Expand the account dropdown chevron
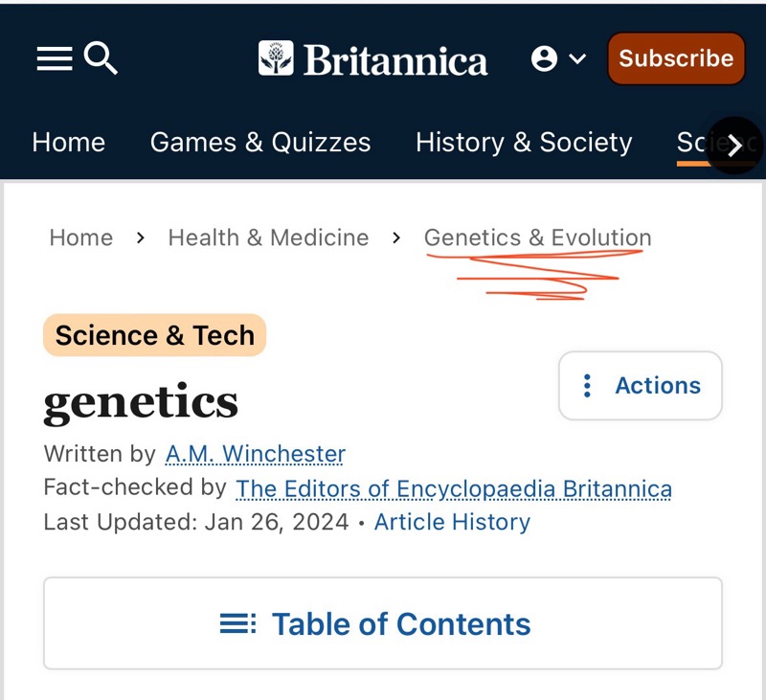The height and width of the screenshot is (700, 766). pyautogui.click(x=577, y=59)
